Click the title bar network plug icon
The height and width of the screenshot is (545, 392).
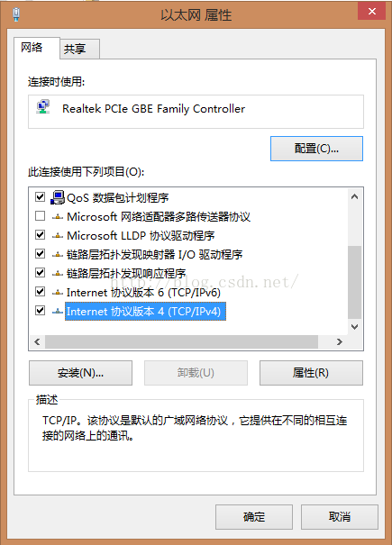point(16,14)
